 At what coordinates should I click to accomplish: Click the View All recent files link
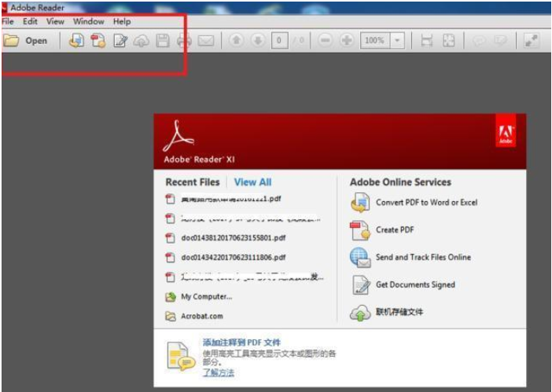pyautogui.click(x=252, y=182)
